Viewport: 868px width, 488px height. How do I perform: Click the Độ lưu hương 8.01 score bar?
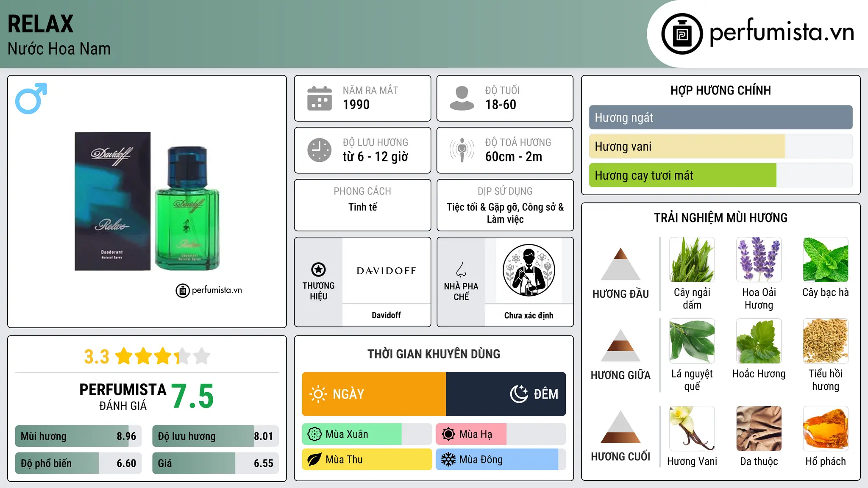tap(215, 436)
